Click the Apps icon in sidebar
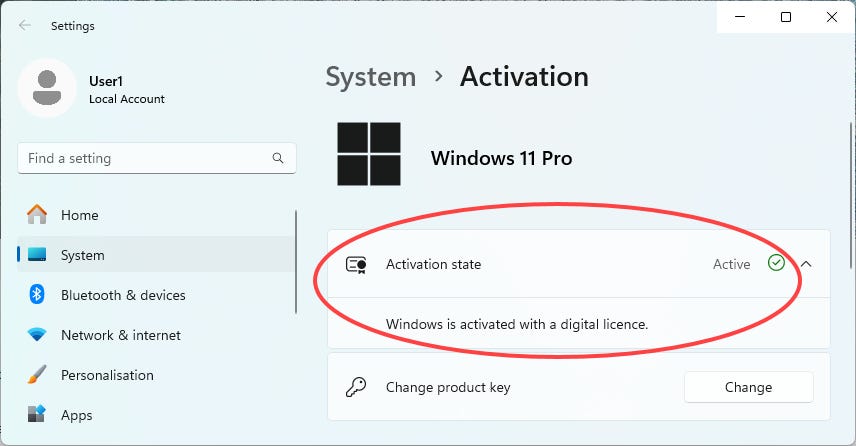Screen dimensions: 856x446 [x=37, y=415]
